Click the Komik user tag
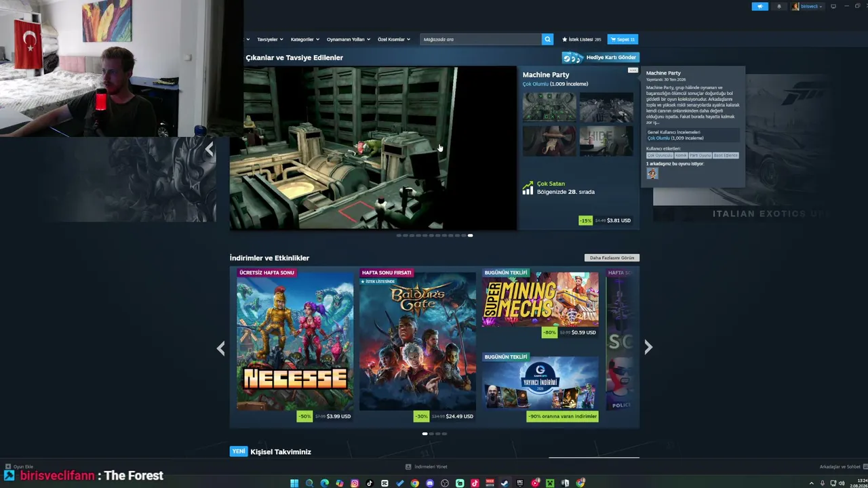This screenshot has width=868, height=488. click(681, 155)
